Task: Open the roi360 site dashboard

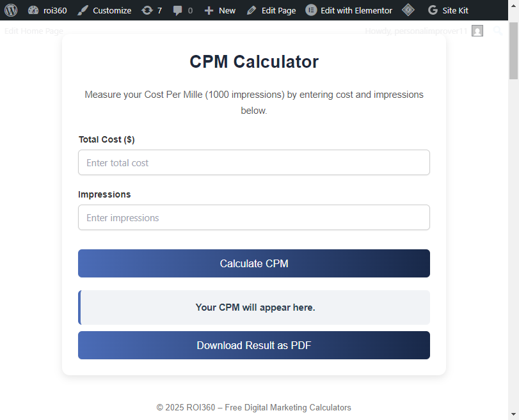Action: (x=47, y=10)
